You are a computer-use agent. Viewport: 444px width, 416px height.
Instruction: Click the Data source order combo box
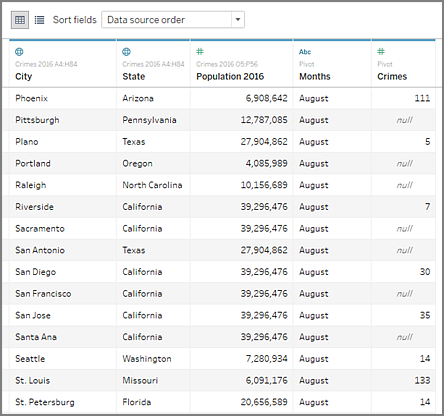point(173,20)
